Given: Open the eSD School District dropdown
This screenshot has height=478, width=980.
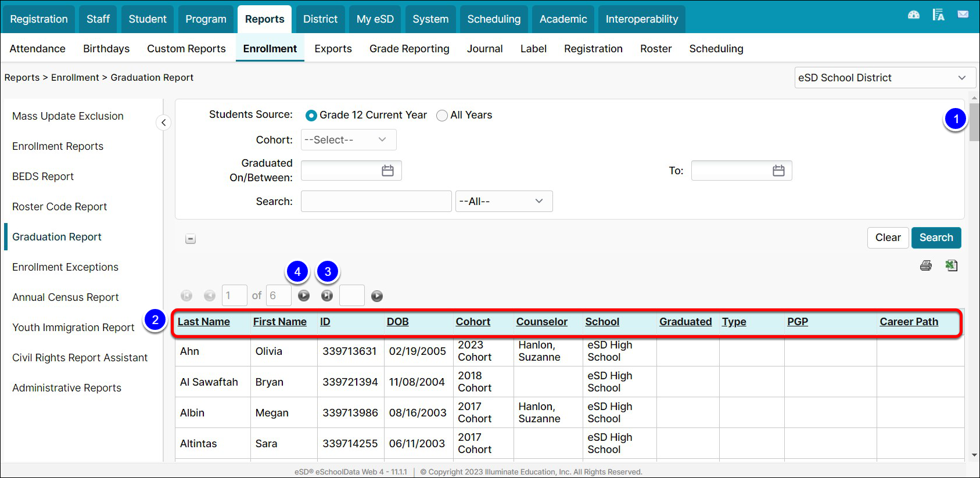Looking at the screenshot, I should 885,78.
